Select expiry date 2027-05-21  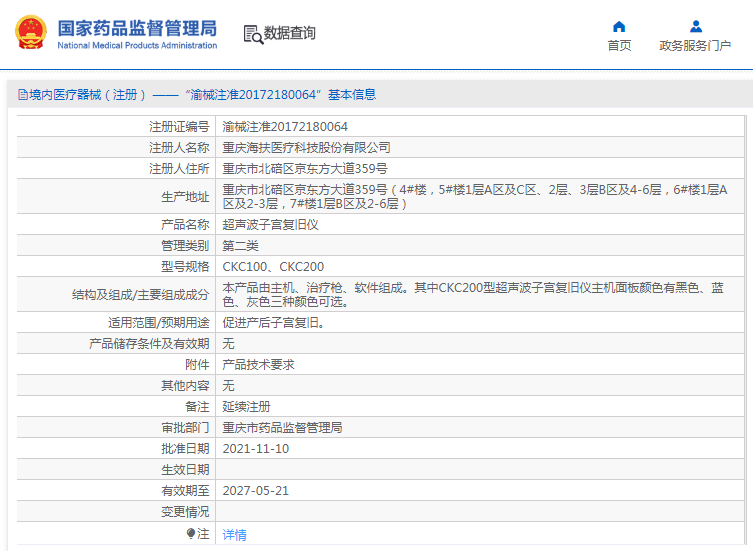256,491
